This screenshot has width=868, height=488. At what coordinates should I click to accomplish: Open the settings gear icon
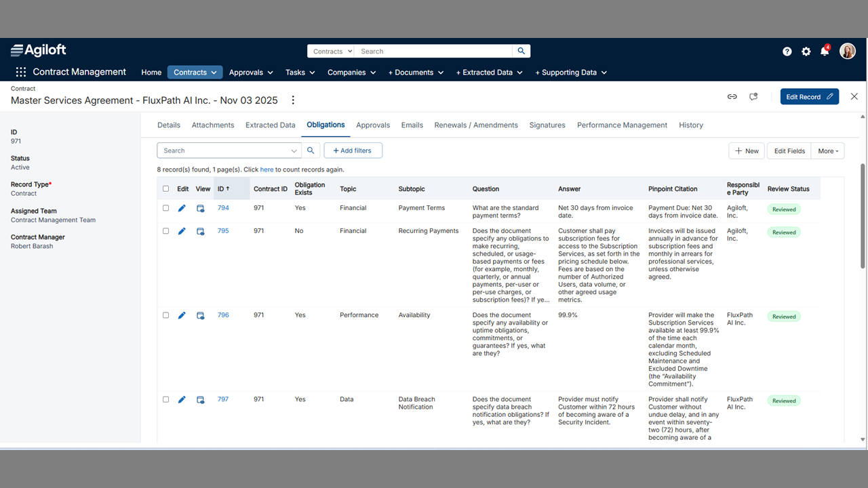(x=806, y=51)
